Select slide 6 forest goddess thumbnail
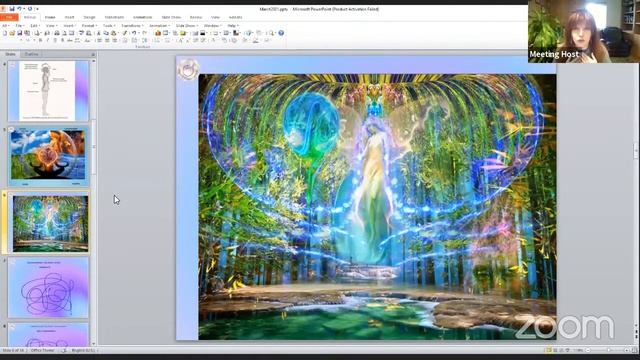640x360 pixels. (49, 222)
